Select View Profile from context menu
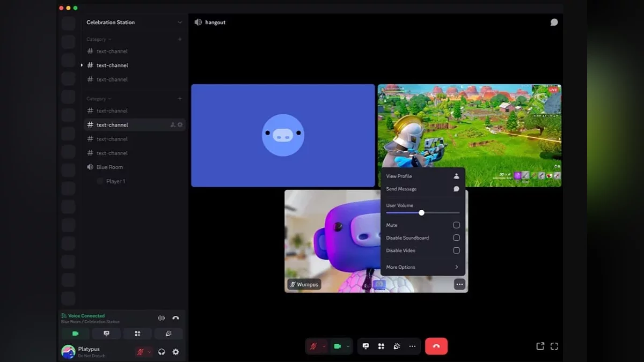This screenshot has width=644, height=362. [422, 176]
